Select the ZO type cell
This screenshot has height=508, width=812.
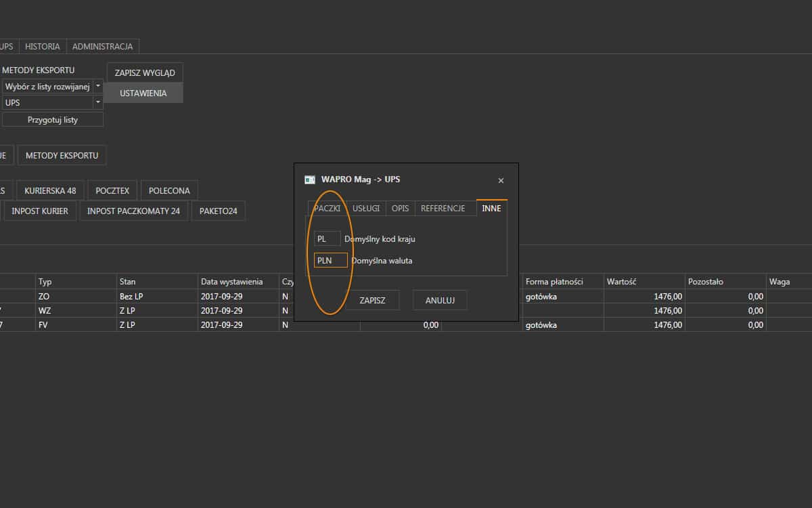(x=76, y=296)
